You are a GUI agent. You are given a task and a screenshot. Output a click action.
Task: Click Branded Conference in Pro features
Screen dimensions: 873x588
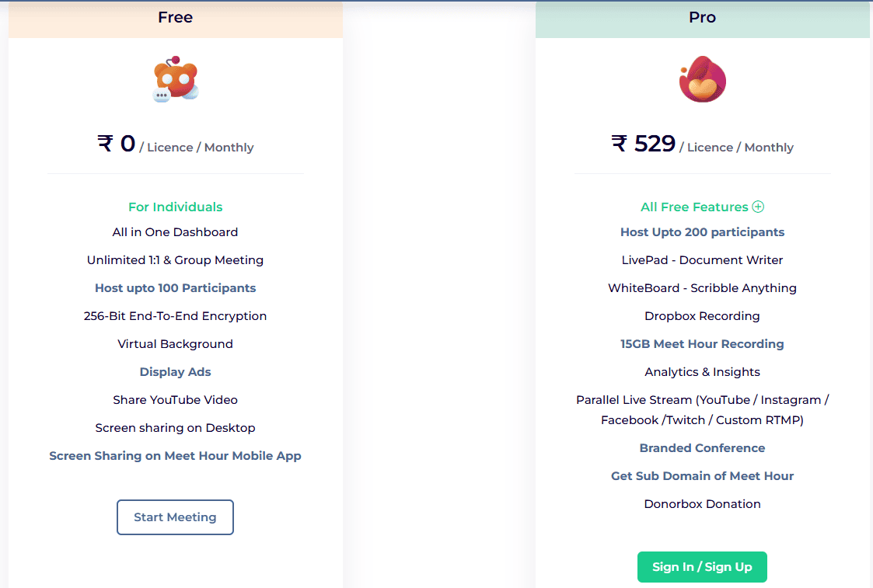tap(702, 447)
